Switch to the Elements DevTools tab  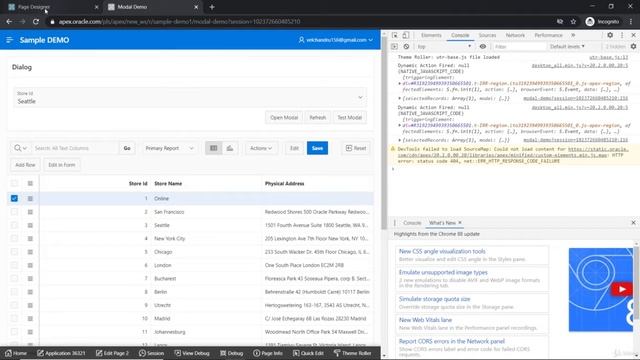coord(431,36)
